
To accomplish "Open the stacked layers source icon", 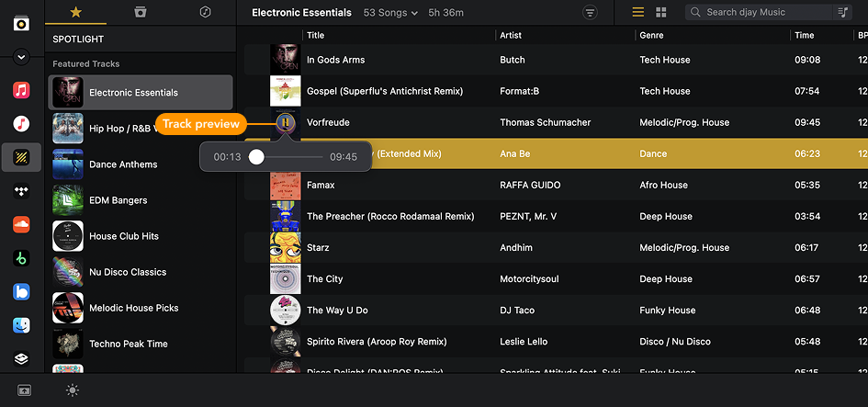I will click(x=22, y=359).
